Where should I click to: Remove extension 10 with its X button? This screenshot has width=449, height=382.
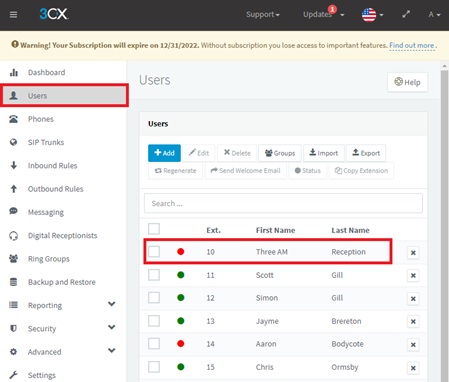click(x=413, y=253)
